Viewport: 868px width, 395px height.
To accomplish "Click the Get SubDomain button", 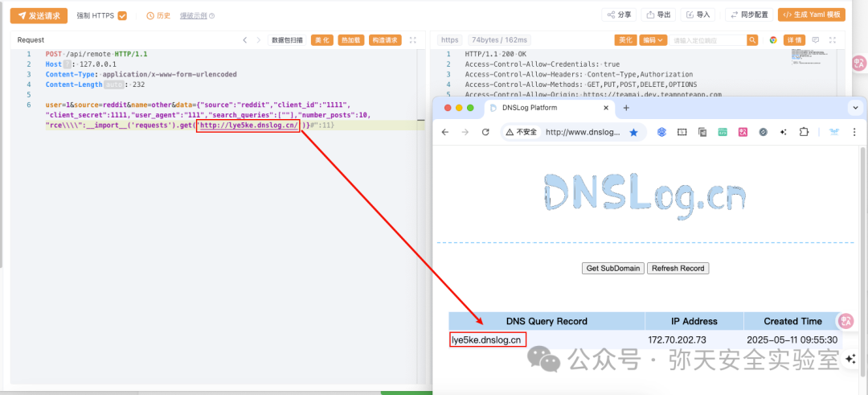I will point(612,268).
